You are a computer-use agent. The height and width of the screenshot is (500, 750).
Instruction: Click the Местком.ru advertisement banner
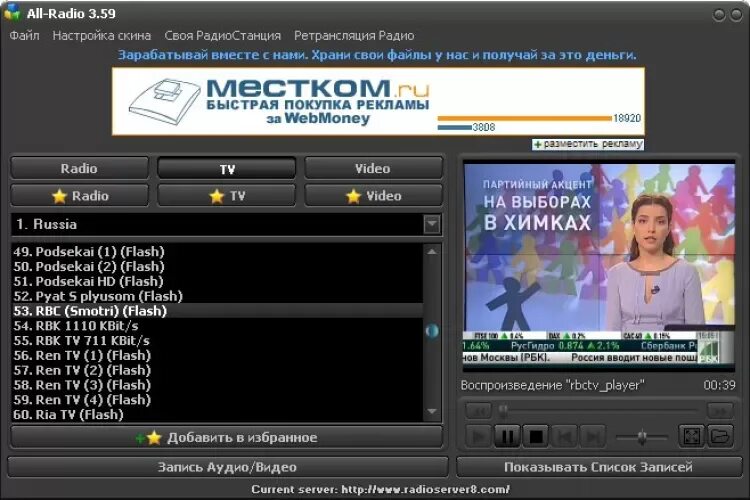pos(378,101)
